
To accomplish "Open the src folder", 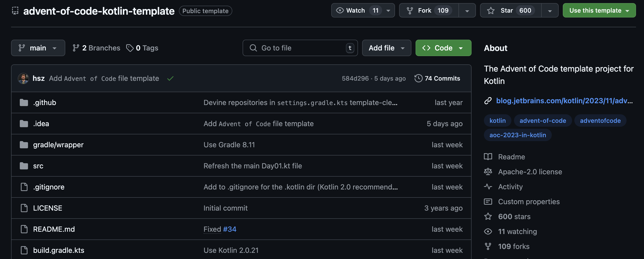I will coord(38,166).
